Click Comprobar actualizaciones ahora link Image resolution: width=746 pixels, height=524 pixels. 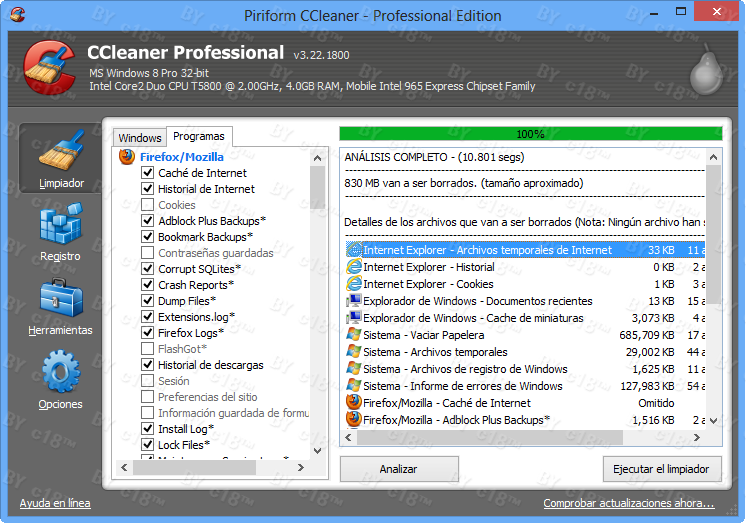point(629,503)
